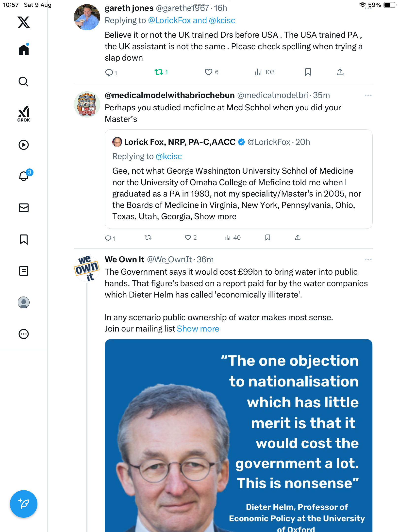
Task: Open Notifications bell with 3 badge
Action: (x=24, y=176)
